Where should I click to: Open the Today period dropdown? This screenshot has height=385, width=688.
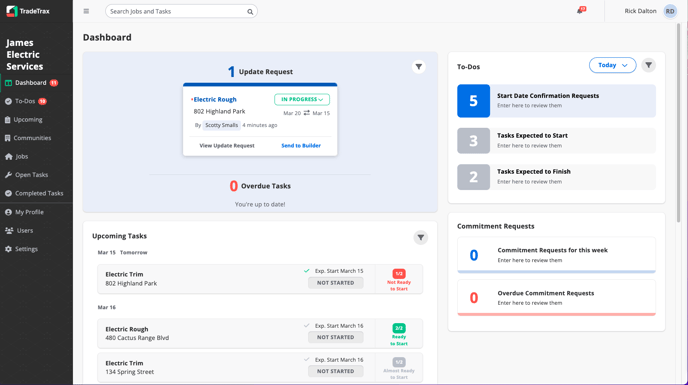(613, 65)
